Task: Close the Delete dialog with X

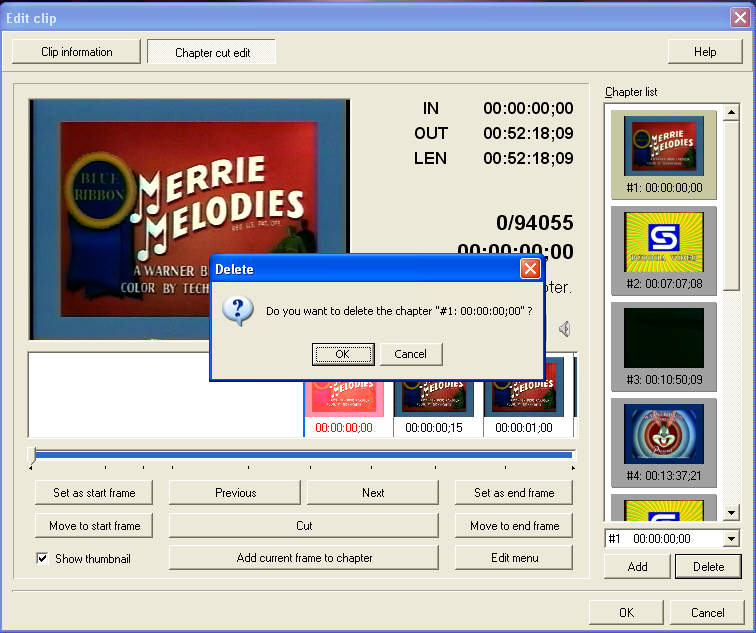Action: pyautogui.click(x=530, y=269)
